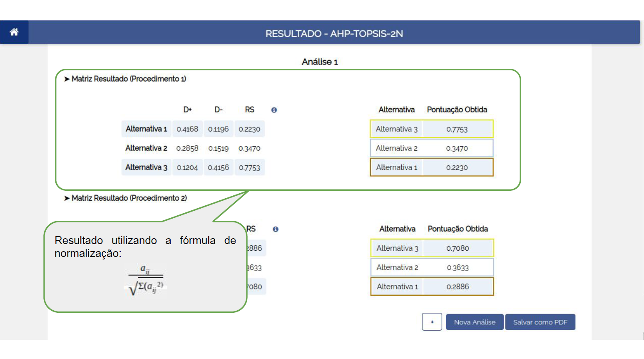The height and width of the screenshot is (359, 644).
Task: Click the RS column header in Procedimento 1
Action: pos(249,110)
